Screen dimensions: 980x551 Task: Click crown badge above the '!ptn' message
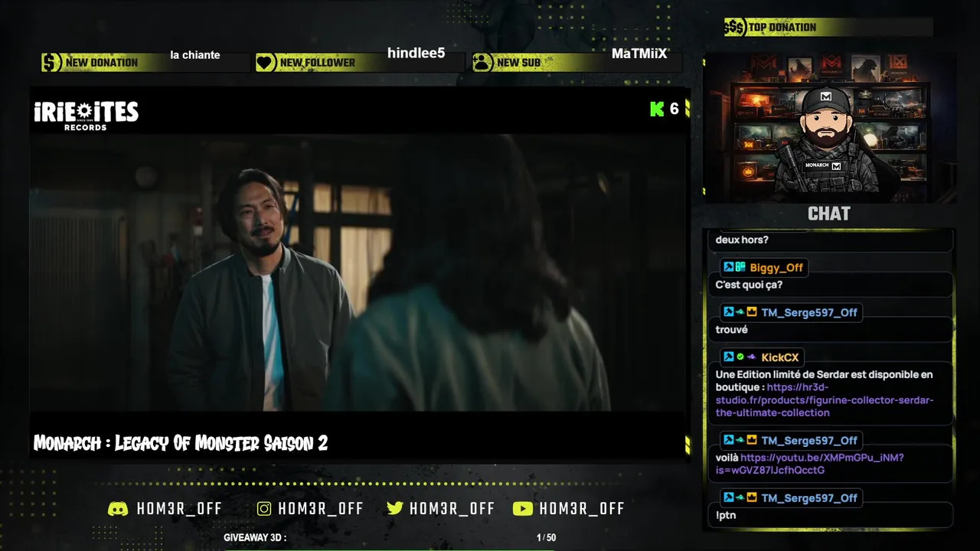tap(752, 498)
